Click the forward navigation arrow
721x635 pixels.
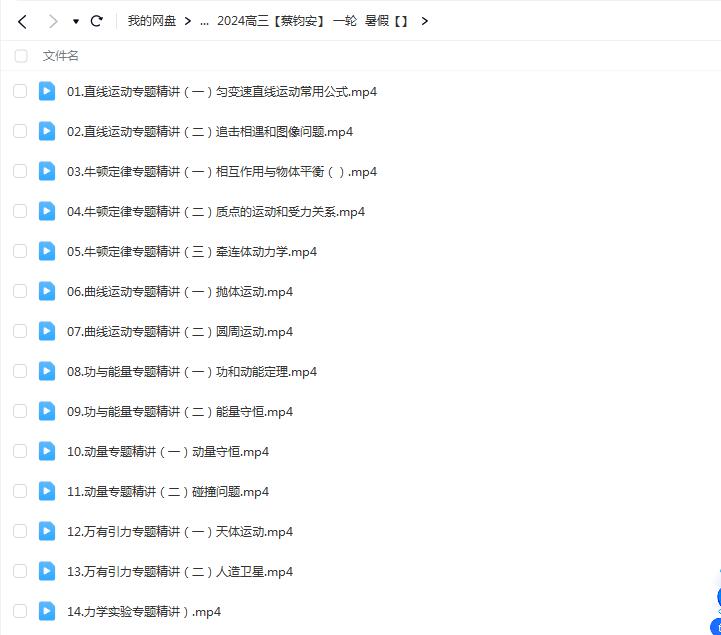[52, 20]
